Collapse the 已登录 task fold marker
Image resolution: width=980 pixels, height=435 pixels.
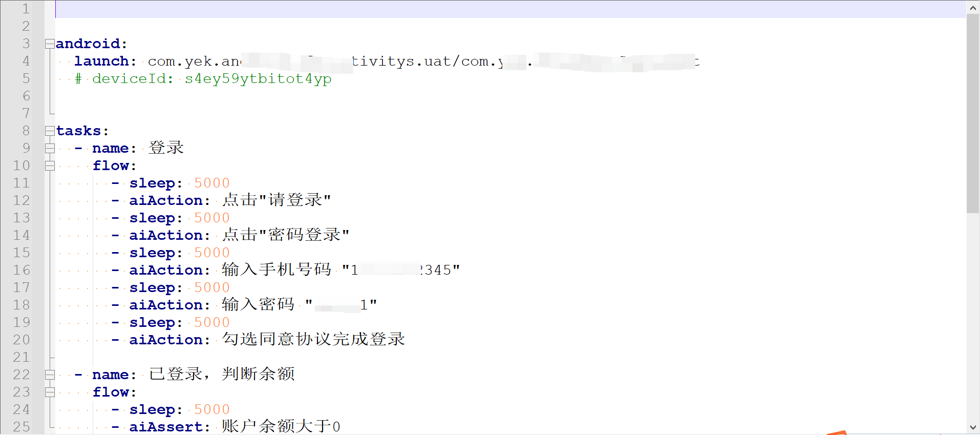pyautogui.click(x=50, y=375)
